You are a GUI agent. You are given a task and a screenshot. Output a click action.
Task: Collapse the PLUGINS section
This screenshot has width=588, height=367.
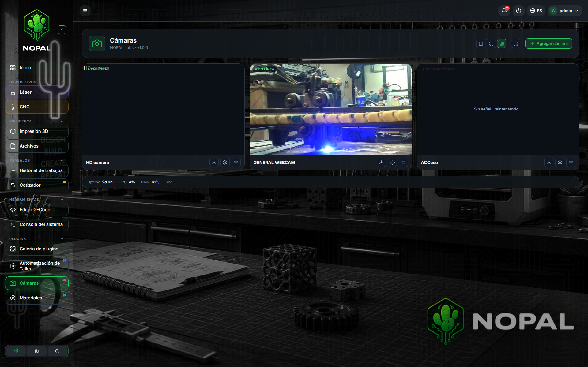[x=62, y=239]
